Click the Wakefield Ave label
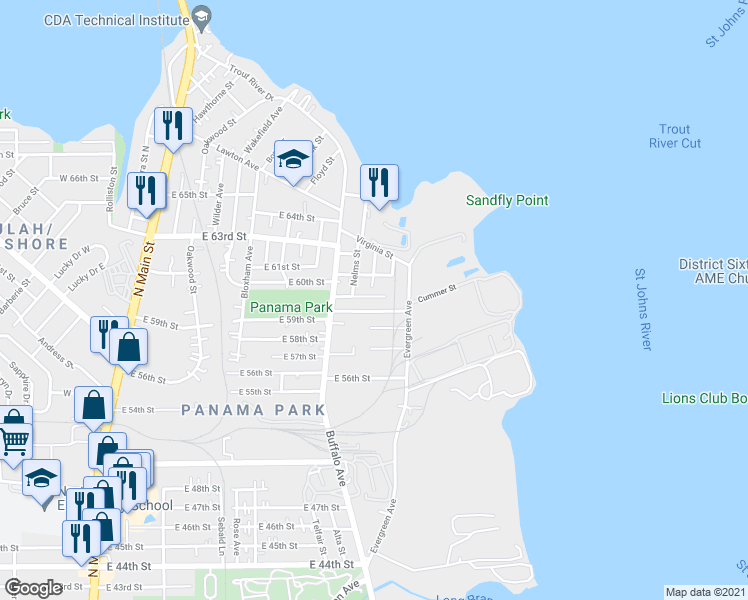The image size is (748, 600). coord(263,130)
